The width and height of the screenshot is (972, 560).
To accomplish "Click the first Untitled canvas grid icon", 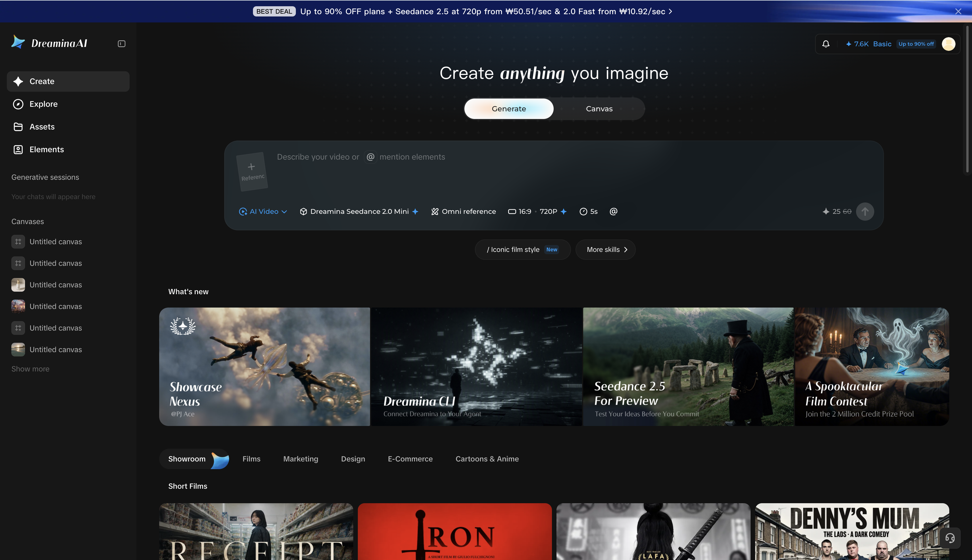I will 18,242.
